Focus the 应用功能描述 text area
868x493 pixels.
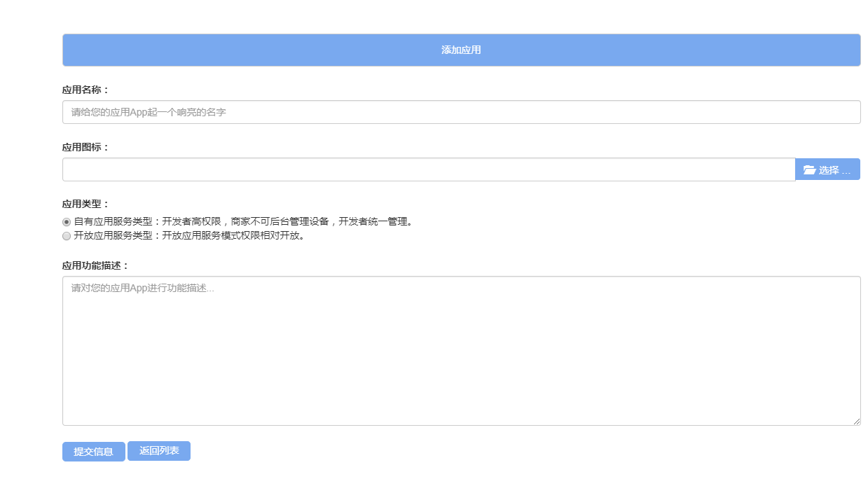coord(461,350)
